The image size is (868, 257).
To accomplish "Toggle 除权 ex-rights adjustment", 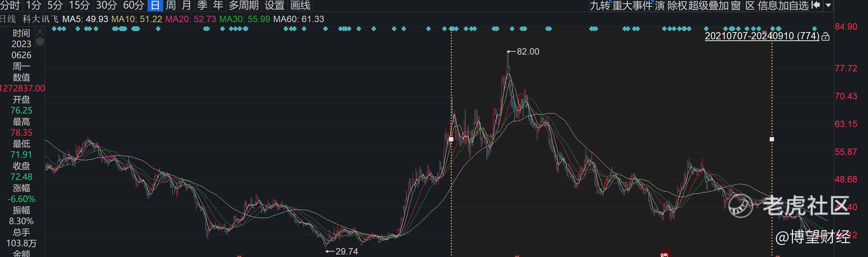I will click(x=677, y=5).
